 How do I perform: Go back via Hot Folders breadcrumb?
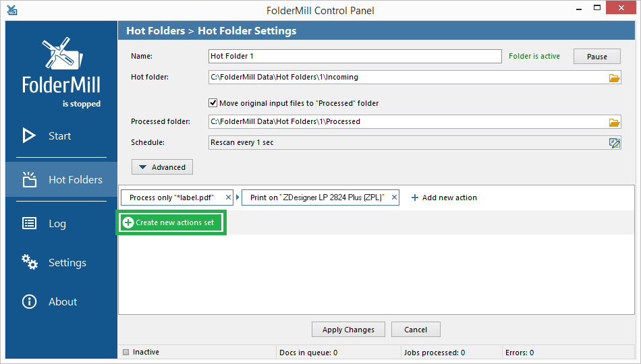(x=155, y=31)
